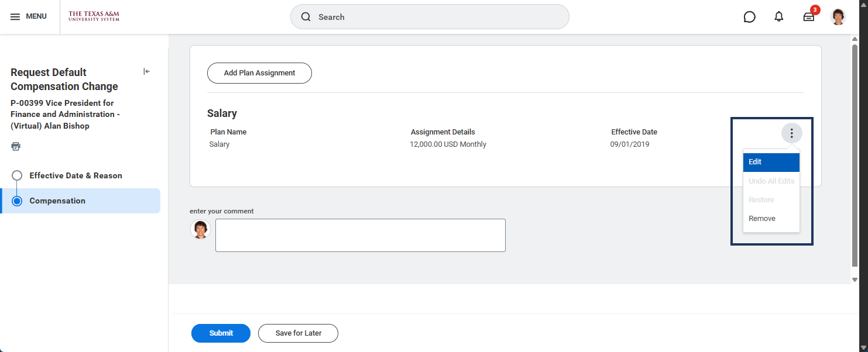Click the Save for Later button
The image size is (868, 352).
point(298,333)
